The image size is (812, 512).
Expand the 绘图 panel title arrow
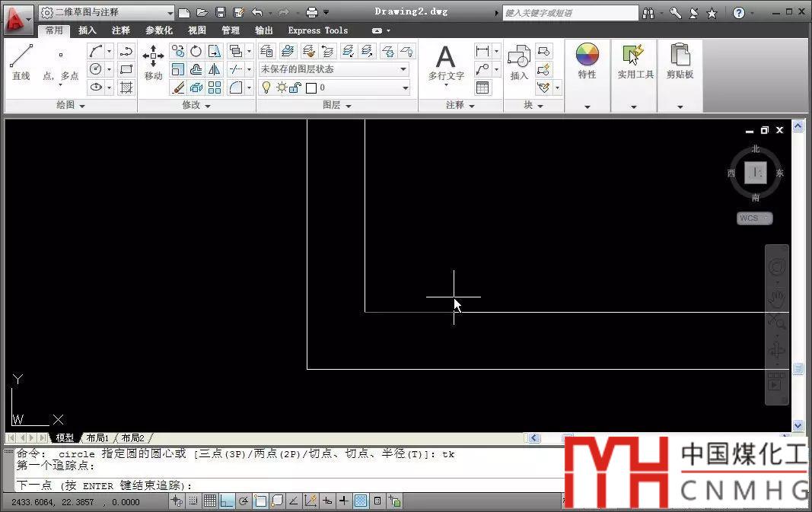point(81,106)
